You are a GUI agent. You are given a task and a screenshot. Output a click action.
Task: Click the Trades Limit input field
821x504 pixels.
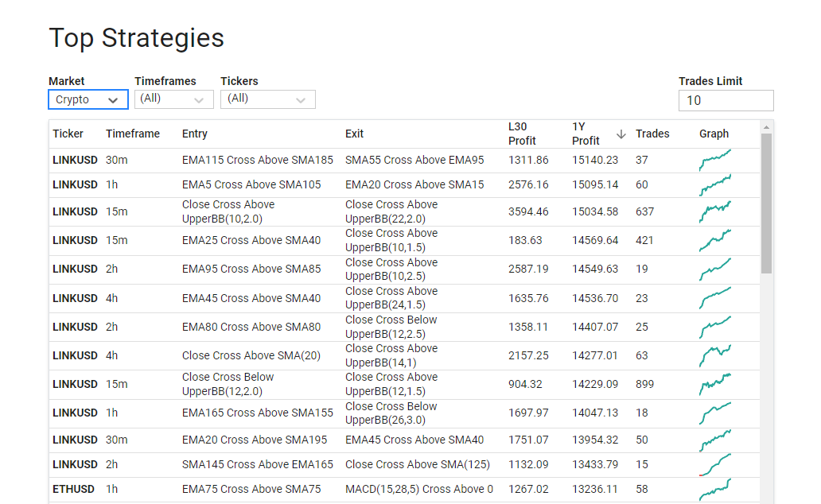(726, 100)
